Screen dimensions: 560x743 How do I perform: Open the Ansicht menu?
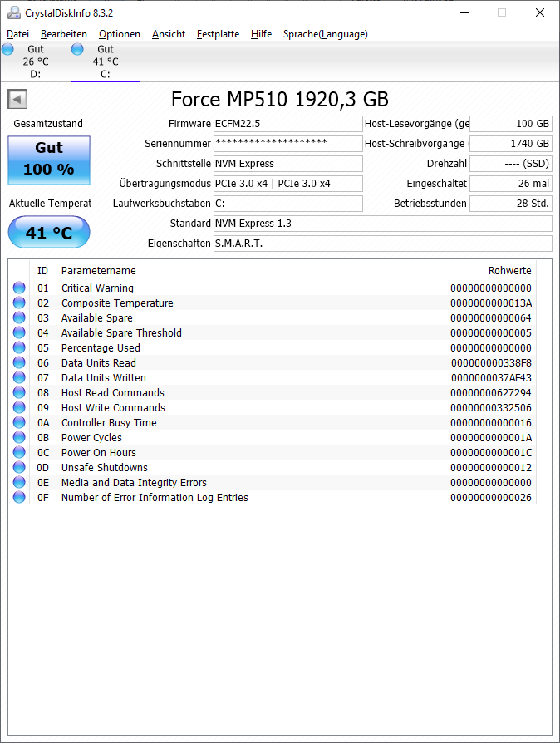click(169, 34)
